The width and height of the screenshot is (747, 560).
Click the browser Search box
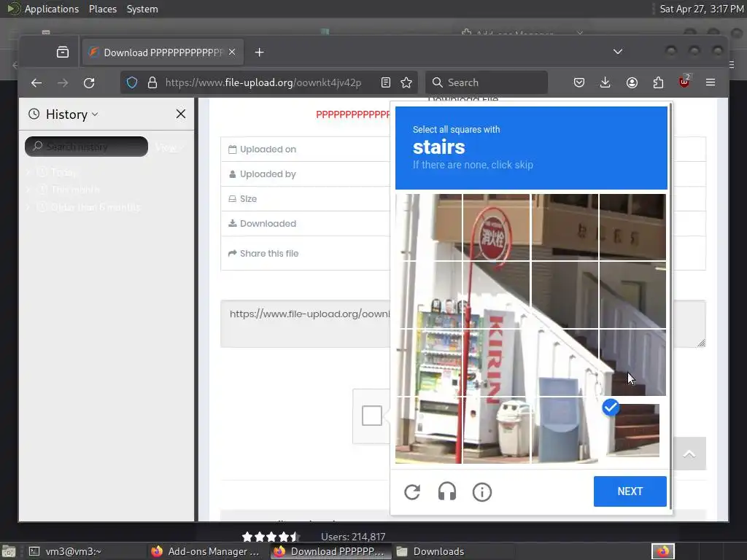point(487,82)
